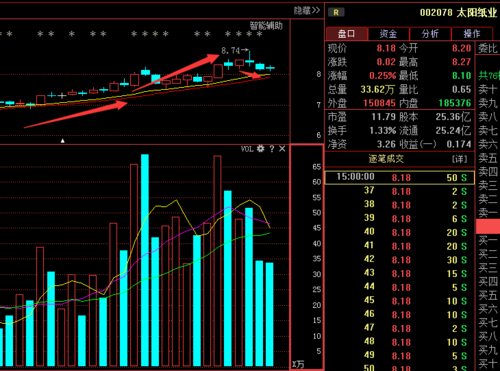
Task: Click the R badge next to stock code
Action: click(x=336, y=13)
